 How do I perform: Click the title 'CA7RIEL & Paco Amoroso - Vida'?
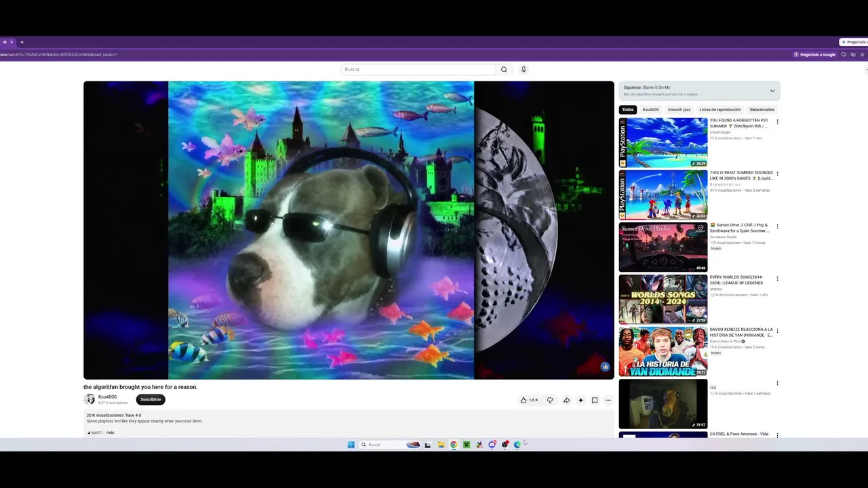click(739, 434)
